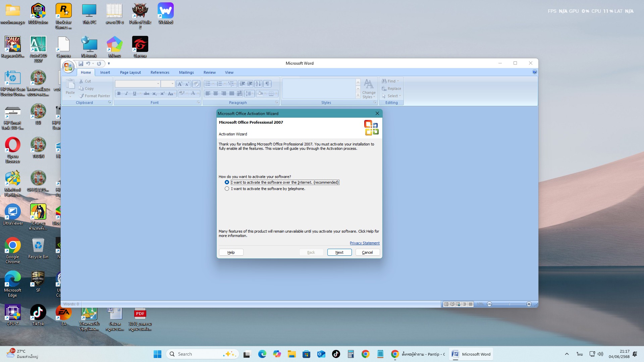The height and width of the screenshot is (362, 644).
Task: Click the Subscript button
Action: pyautogui.click(x=155, y=94)
